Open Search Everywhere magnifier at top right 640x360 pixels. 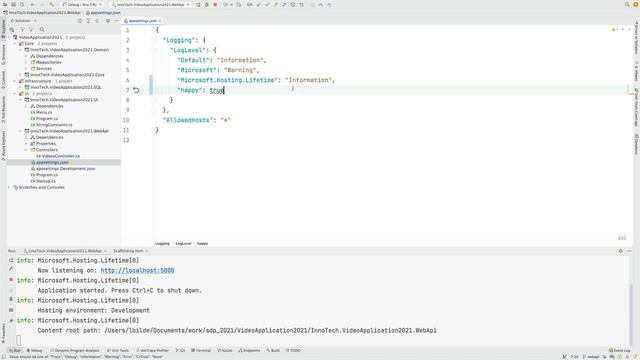627,4
